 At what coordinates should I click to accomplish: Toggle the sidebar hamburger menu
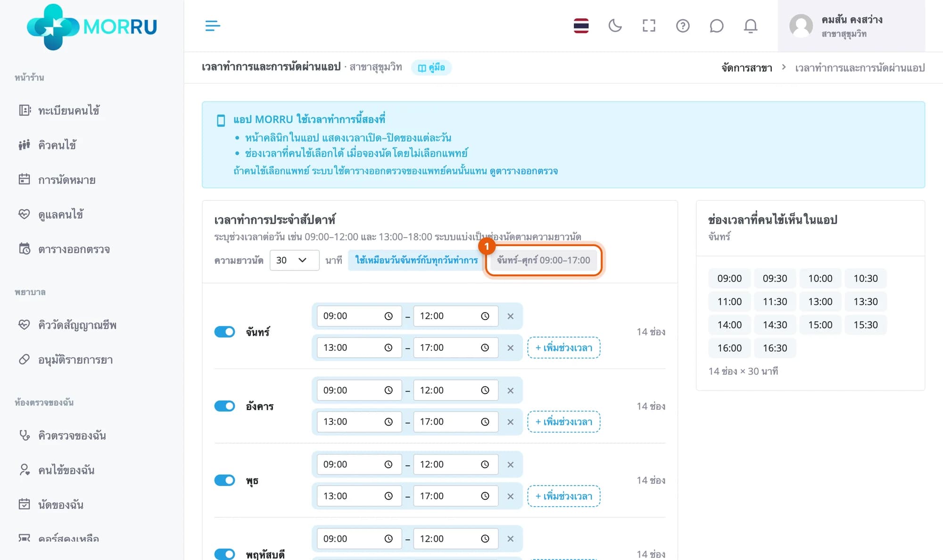coord(213,26)
